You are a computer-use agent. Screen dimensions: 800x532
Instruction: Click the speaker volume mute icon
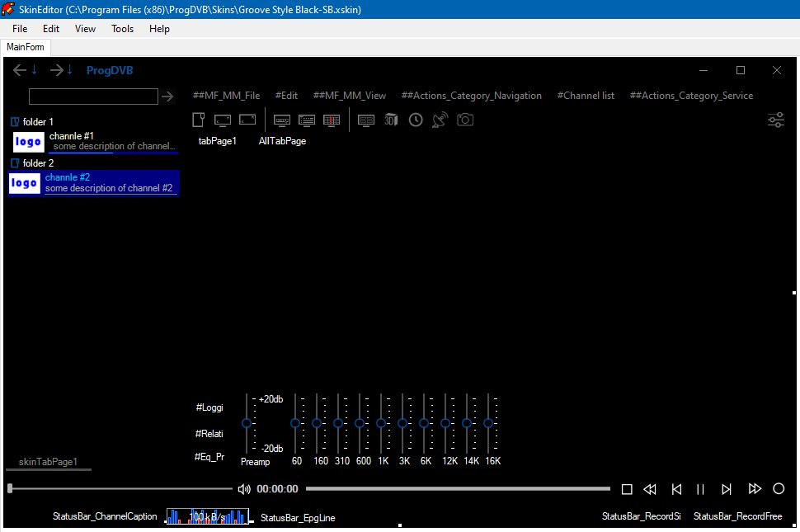tap(244, 489)
